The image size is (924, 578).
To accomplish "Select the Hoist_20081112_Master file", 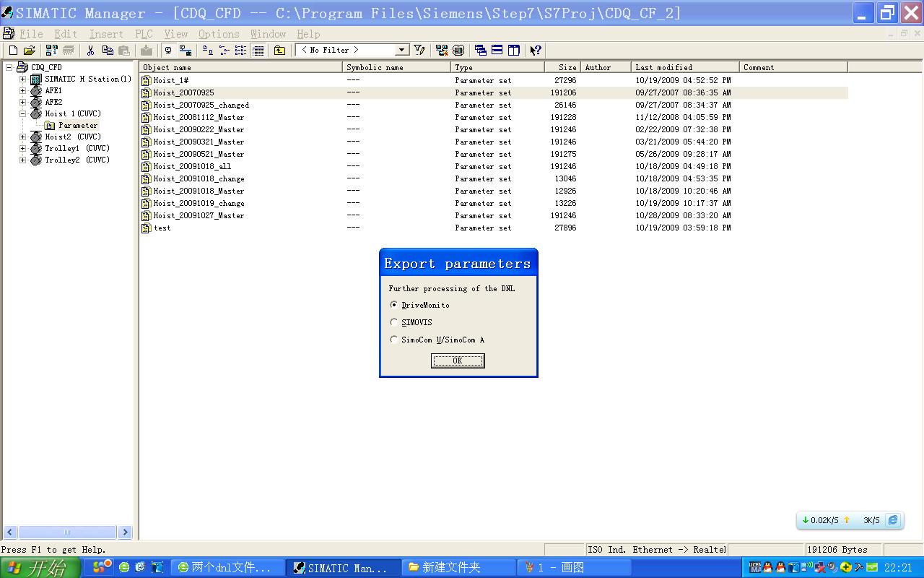I will click(x=199, y=118).
